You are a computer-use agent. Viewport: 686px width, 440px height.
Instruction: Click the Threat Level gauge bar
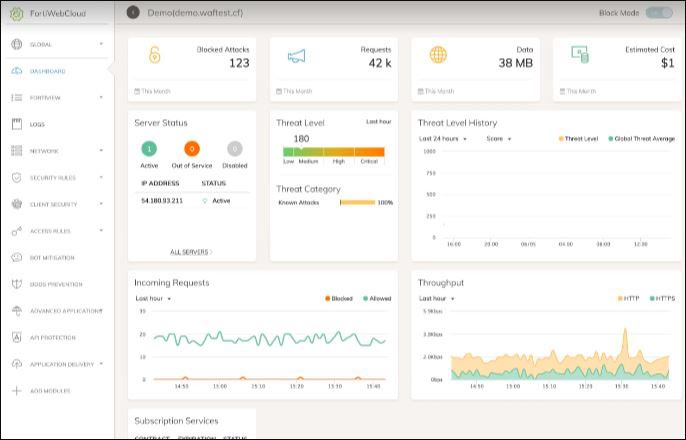[x=334, y=152]
